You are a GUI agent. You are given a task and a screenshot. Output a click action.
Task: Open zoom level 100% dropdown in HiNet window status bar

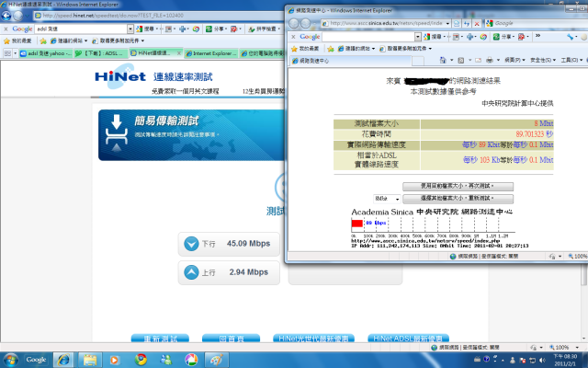click(577, 348)
